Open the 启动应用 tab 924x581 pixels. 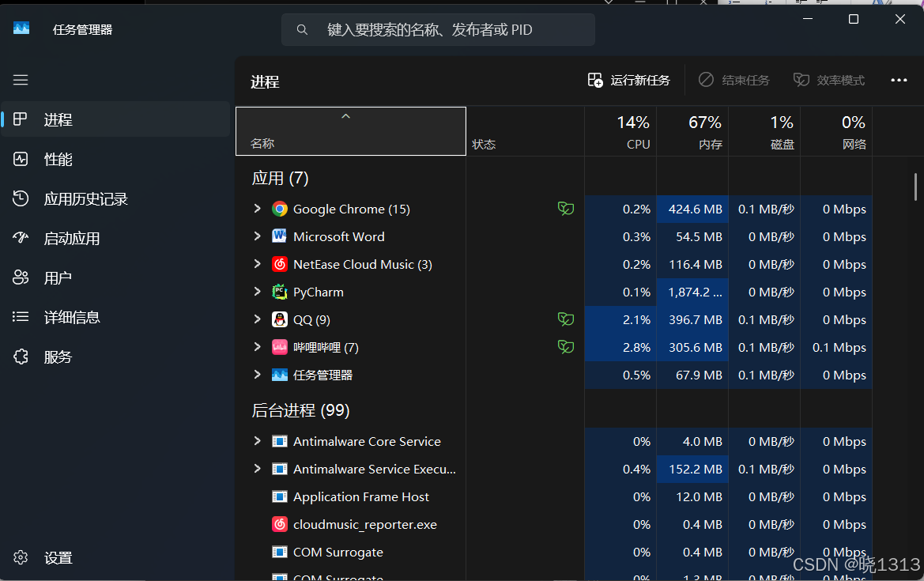[x=116, y=238]
